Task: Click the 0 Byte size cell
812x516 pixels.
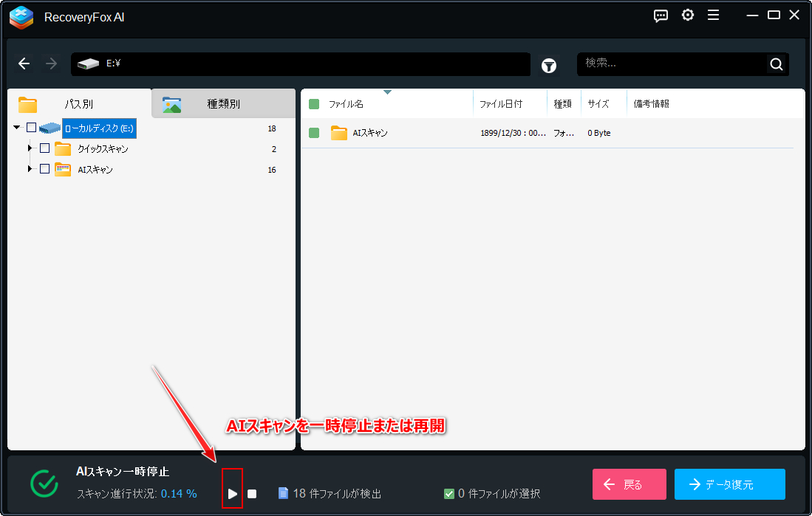Action: 599,133
